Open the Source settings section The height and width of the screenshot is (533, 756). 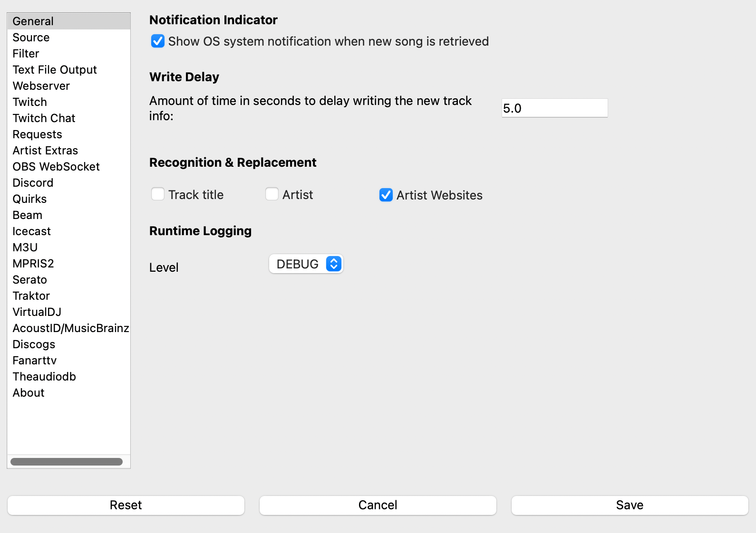click(31, 38)
